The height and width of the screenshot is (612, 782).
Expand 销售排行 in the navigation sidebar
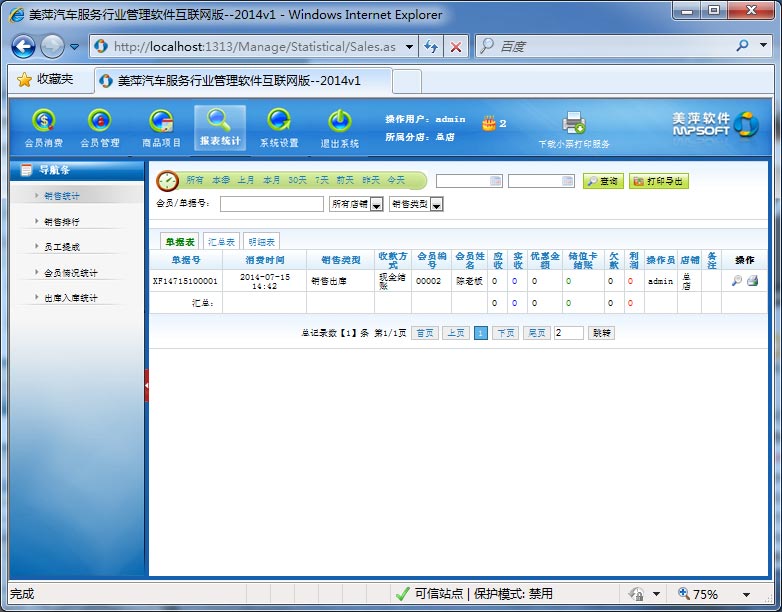pos(62,221)
